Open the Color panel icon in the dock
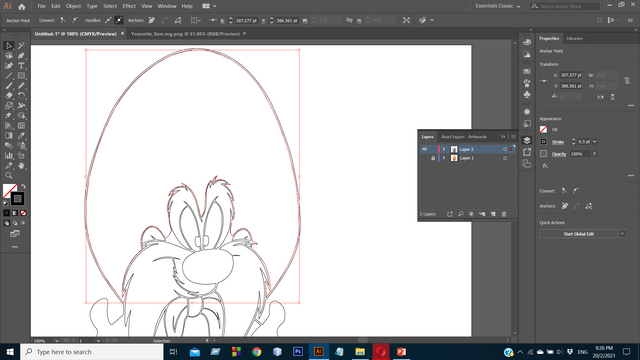640x360 pixels. [x=527, y=42]
